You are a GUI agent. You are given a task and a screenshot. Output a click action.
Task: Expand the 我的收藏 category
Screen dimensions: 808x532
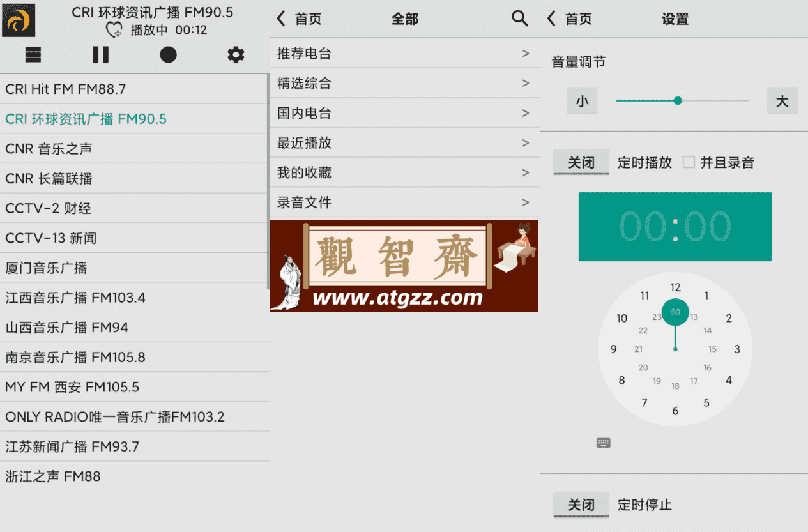tap(404, 172)
